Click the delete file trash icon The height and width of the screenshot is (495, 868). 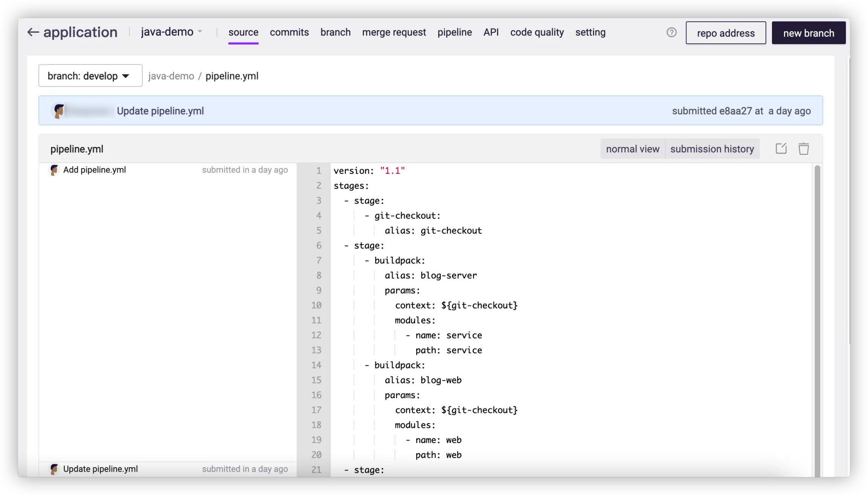(x=804, y=149)
